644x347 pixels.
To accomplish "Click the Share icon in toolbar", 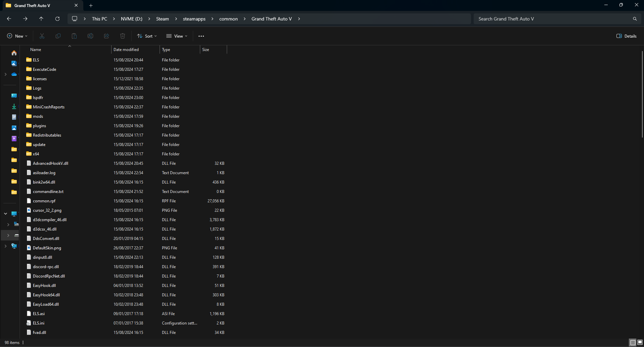I will 106,36.
